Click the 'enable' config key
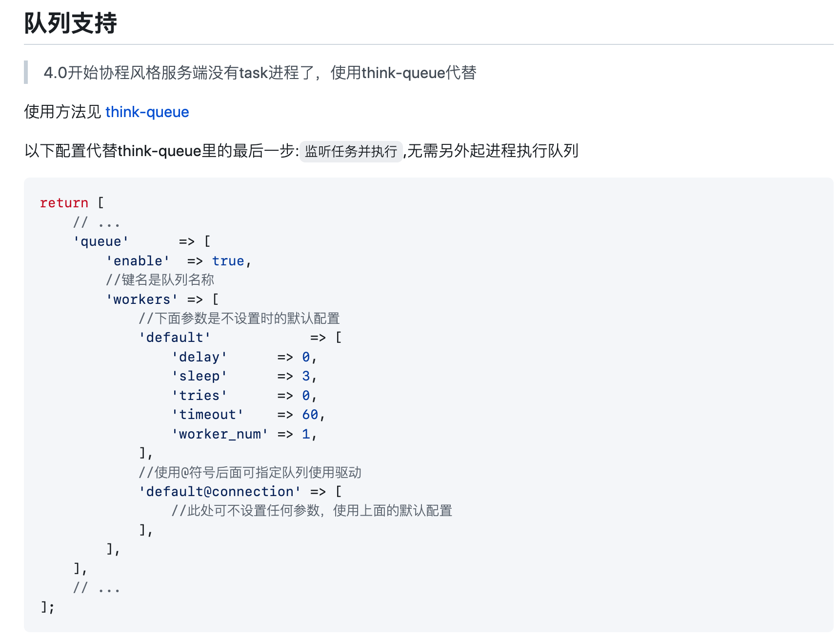 pos(138,261)
